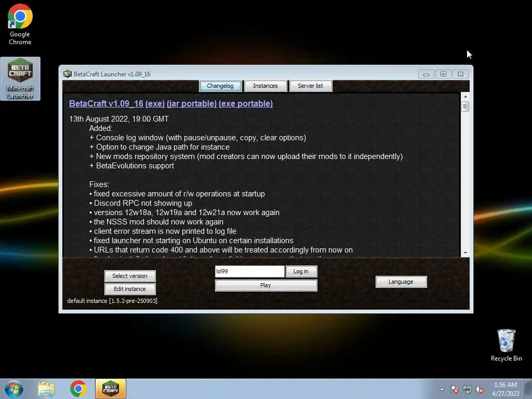Click the Edit instance button
Screen dimensions: 532x399
(x=130, y=289)
